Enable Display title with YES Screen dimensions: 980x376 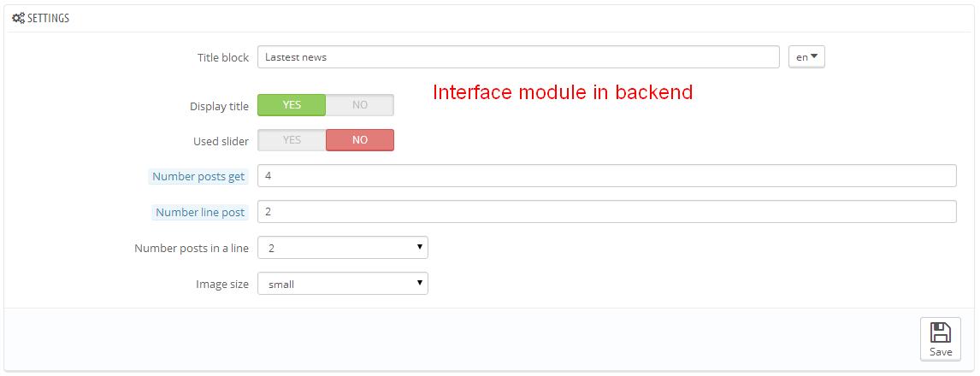pos(292,105)
